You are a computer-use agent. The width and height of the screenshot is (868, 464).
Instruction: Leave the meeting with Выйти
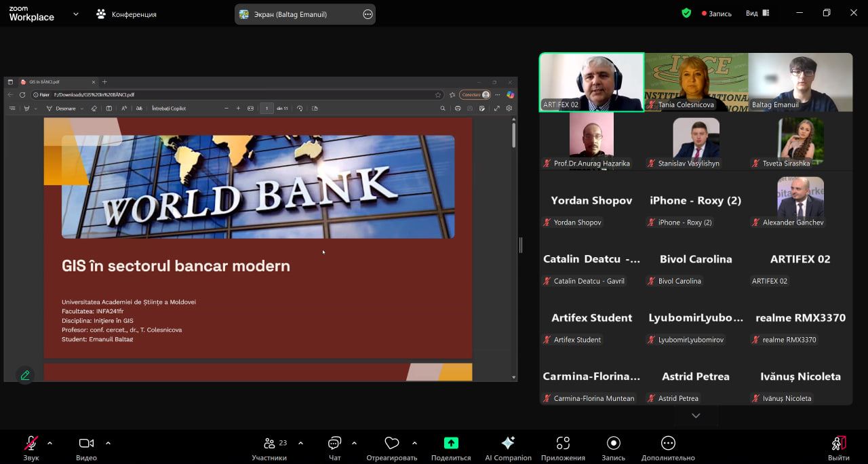tap(839, 448)
